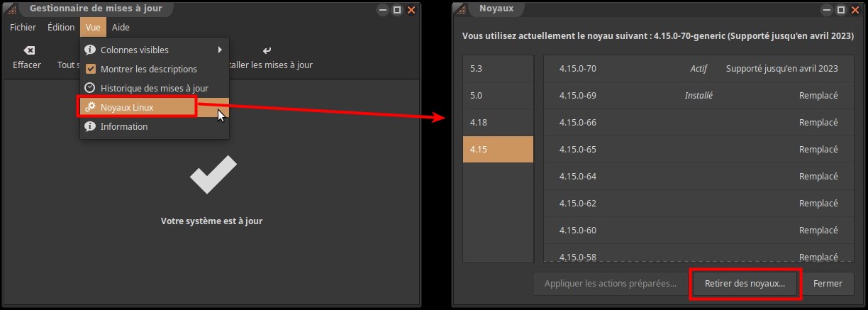Click the gear icon beside Noyaux Linux
868x310 pixels.
tap(90, 107)
